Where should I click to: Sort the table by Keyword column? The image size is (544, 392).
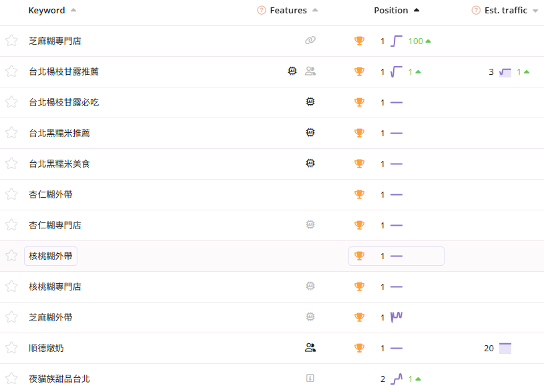[x=47, y=10]
